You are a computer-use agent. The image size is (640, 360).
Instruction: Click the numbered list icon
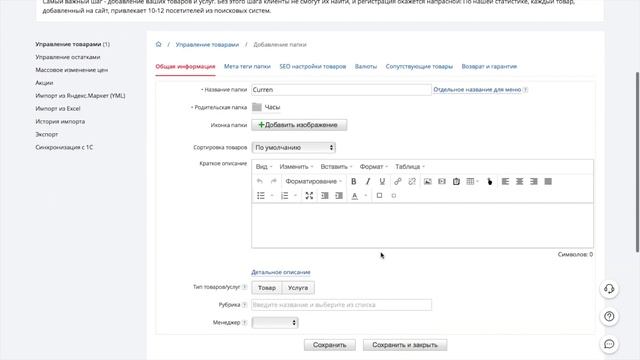[x=284, y=196]
